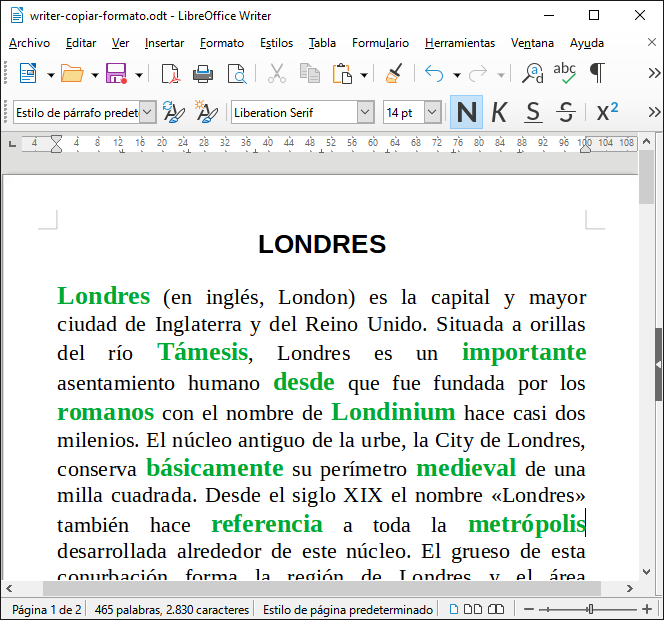Open the Insertar menu
The width and height of the screenshot is (664, 620).
pos(164,43)
